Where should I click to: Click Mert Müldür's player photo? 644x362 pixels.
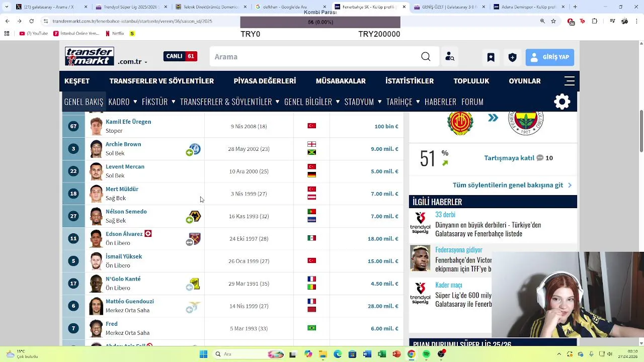96,194
